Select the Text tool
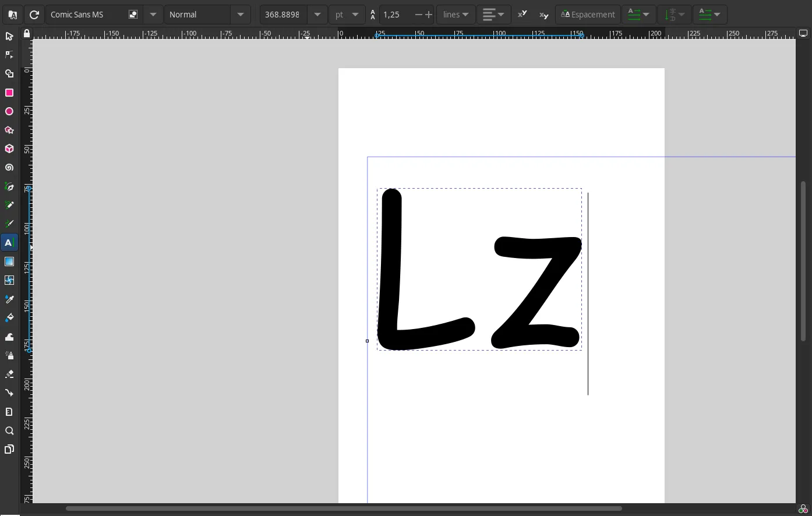Screen dimensions: 812x516 [9, 243]
